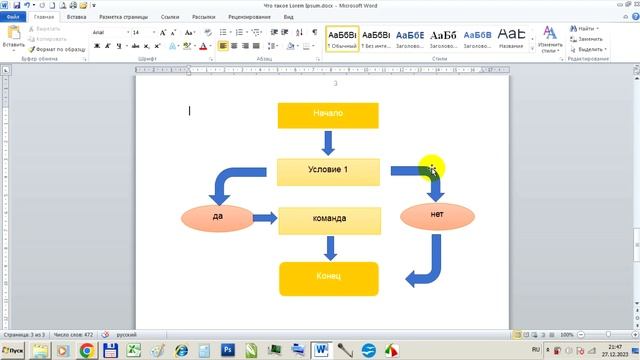Toggle Italic (К) formatting
This screenshot has height=360, width=640.
107,46
